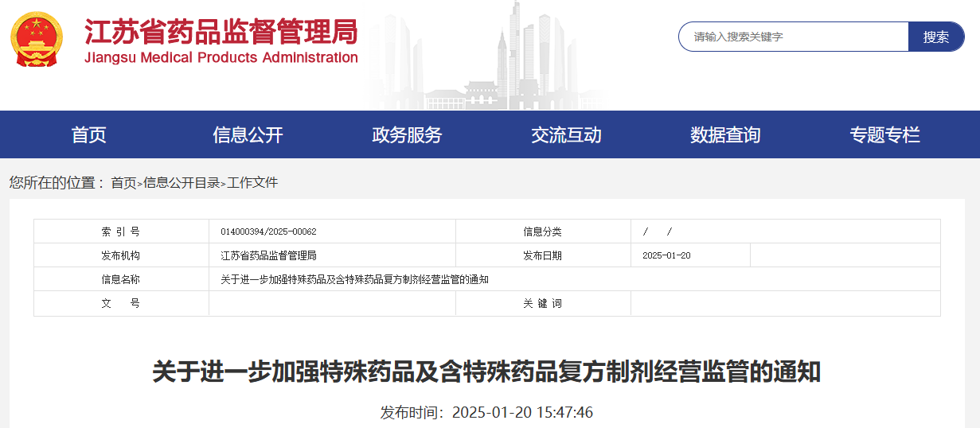Click the national emblem logo
The image size is (980, 428).
(37, 38)
